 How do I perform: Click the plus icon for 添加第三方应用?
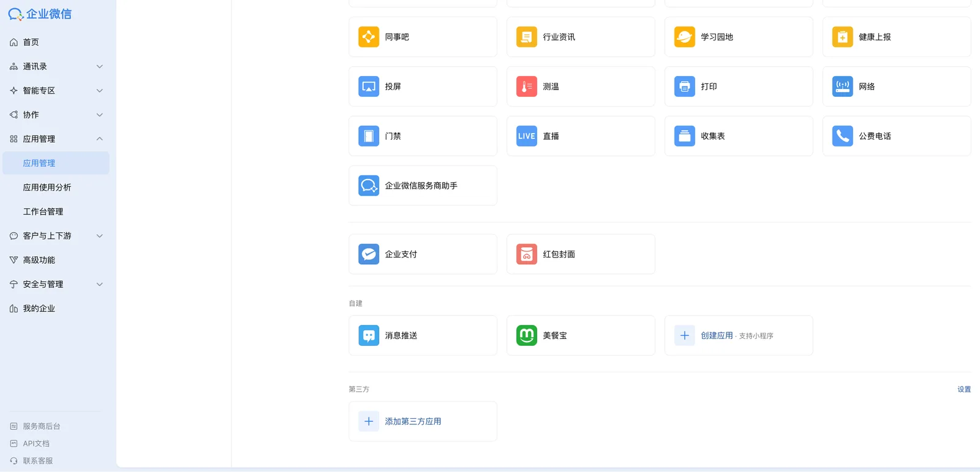(369, 421)
